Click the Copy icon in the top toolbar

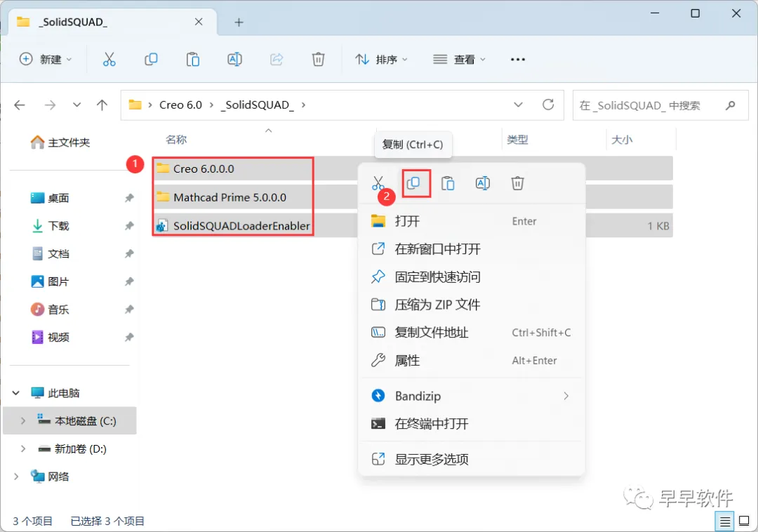pyautogui.click(x=151, y=60)
